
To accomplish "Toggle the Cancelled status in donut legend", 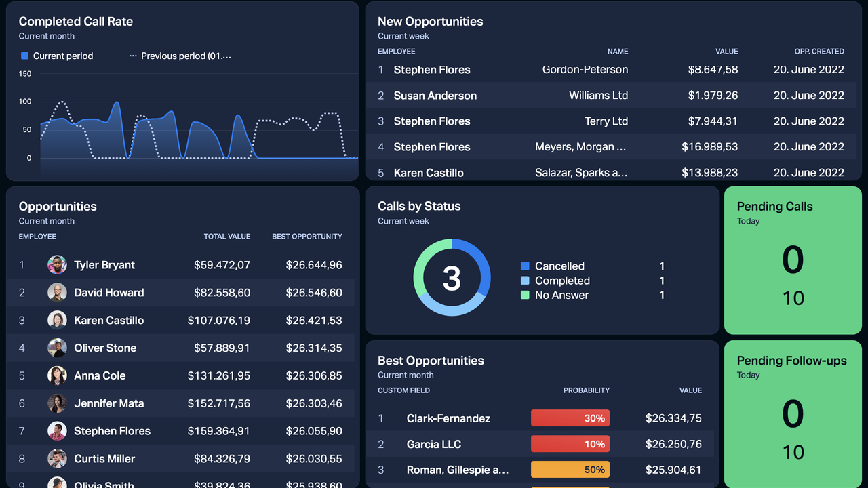I will pos(559,266).
